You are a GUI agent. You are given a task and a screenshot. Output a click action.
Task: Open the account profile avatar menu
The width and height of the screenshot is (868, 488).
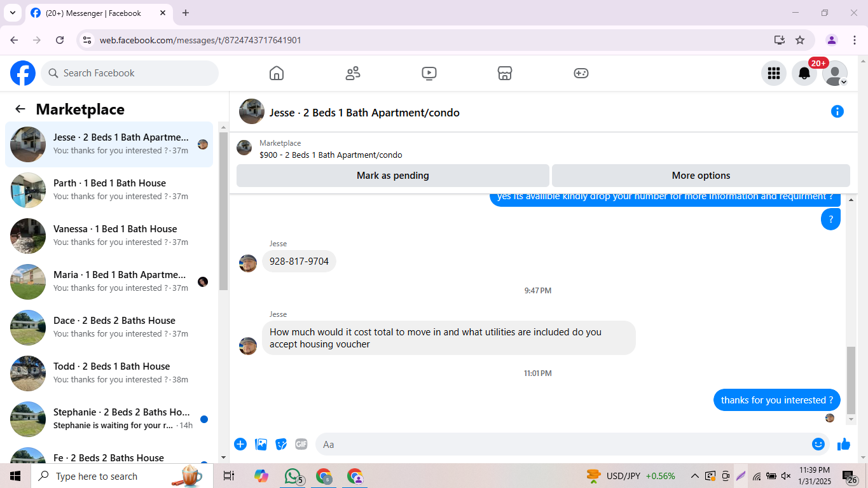point(835,73)
